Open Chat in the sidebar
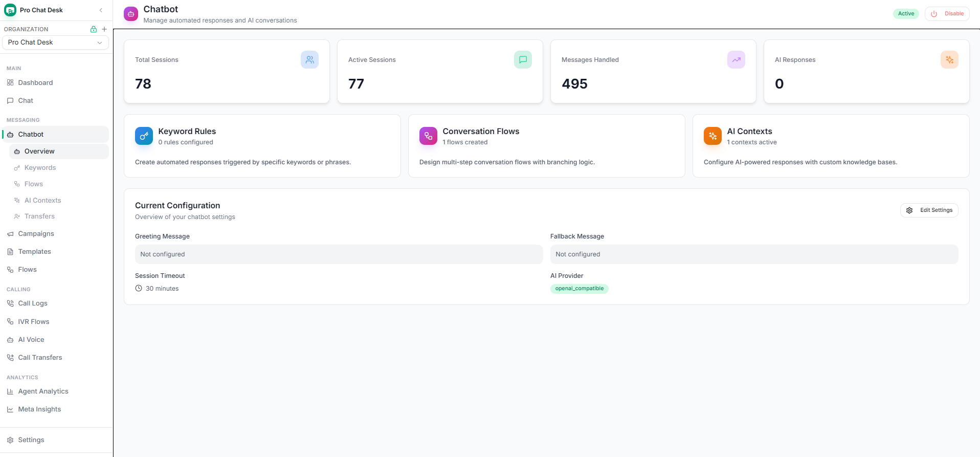 [55, 101]
